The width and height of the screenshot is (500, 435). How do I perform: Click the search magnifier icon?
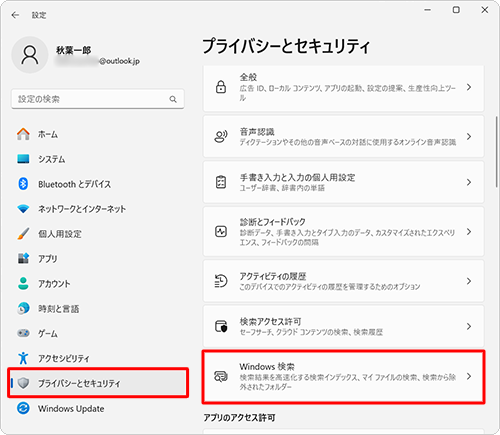click(173, 99)
